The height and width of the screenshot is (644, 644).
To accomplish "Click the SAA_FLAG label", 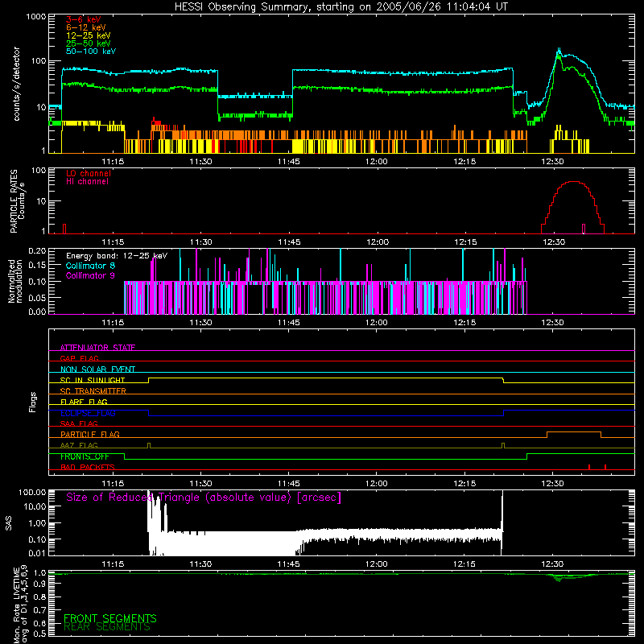I will (x=79, y=423).
